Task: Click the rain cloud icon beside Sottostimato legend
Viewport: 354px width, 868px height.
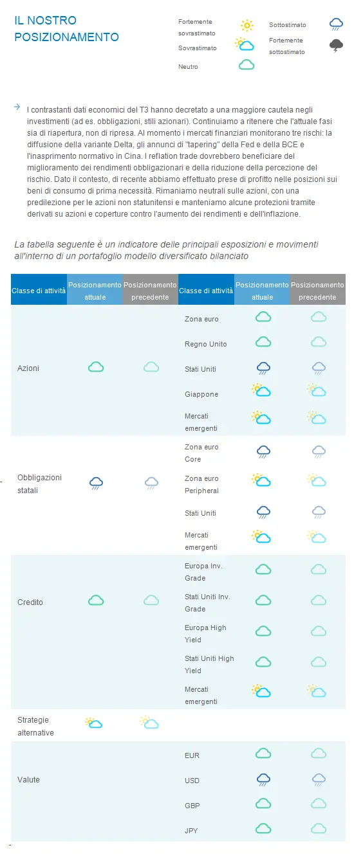Action: tap(336, 24)
